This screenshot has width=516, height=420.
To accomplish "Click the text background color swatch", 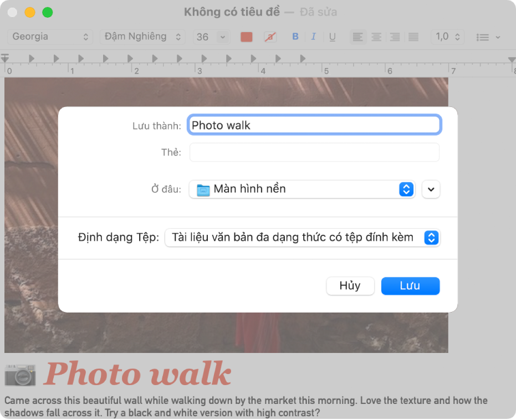I will click(270, 37).
